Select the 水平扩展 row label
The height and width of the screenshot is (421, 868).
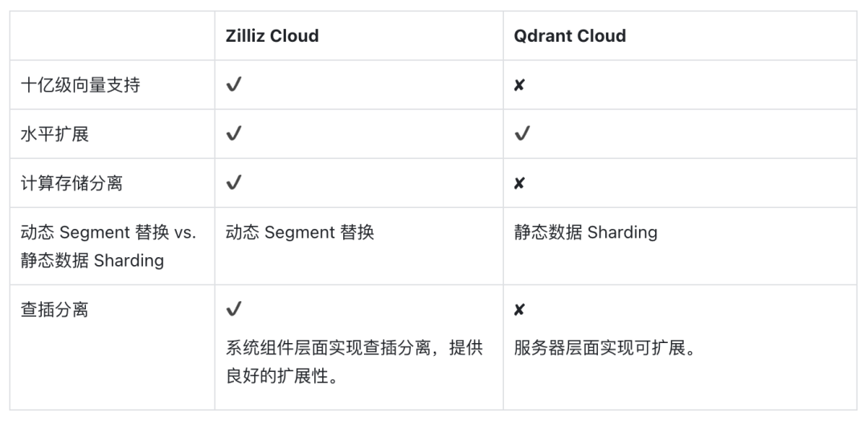[55, 134]
